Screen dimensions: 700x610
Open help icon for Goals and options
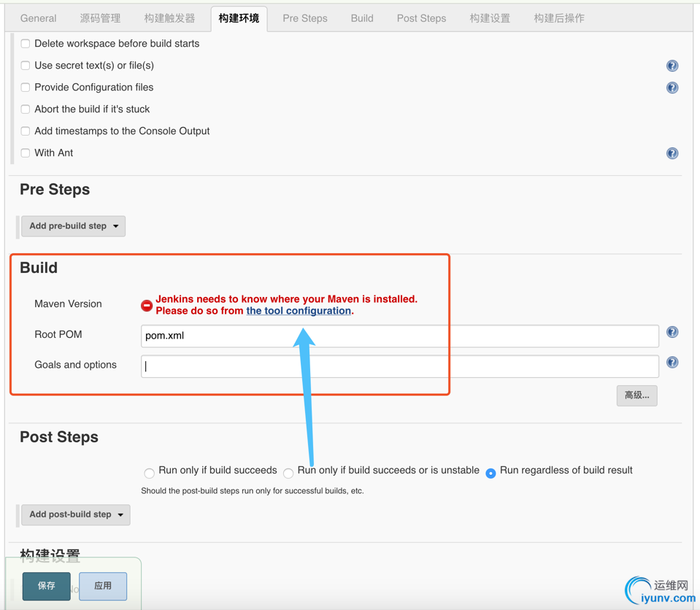(x=672, y=362)
